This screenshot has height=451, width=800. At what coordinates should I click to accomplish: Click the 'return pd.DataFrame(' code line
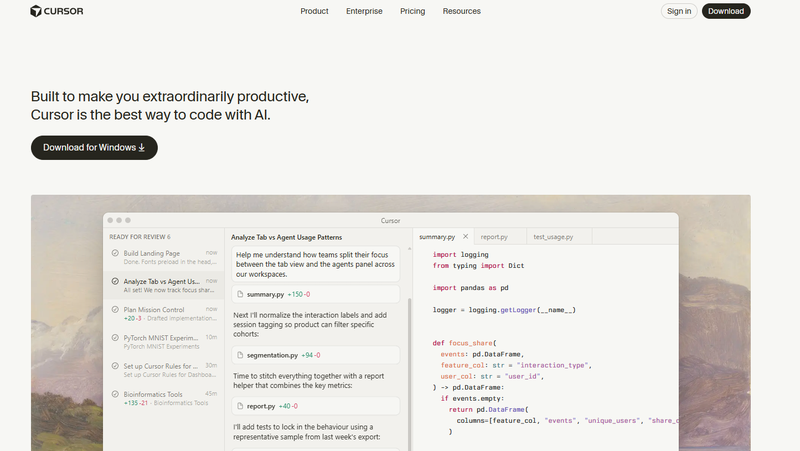pyautogui.click(x=488, y=410)
